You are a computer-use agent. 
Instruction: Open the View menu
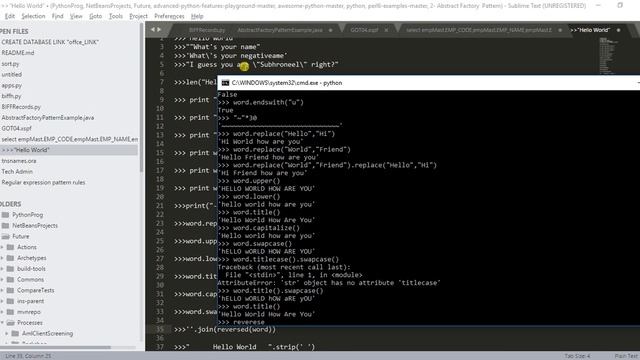(76, 16)
